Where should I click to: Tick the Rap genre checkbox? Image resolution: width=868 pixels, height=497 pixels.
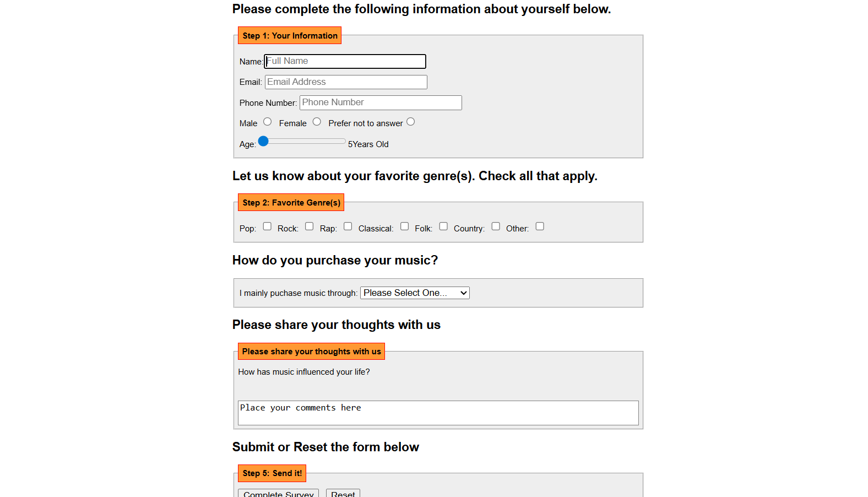click(348, 226)
